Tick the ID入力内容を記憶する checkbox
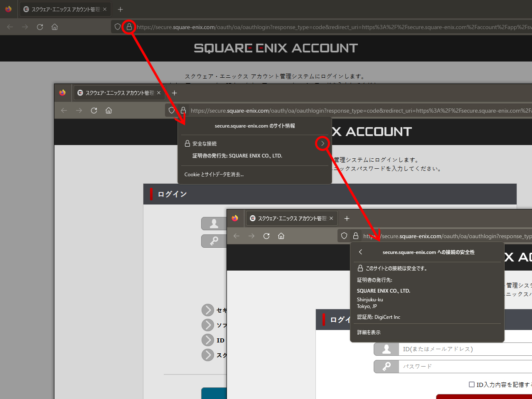The width and height of the screenshot is (532, 399). tap(472, 384)
